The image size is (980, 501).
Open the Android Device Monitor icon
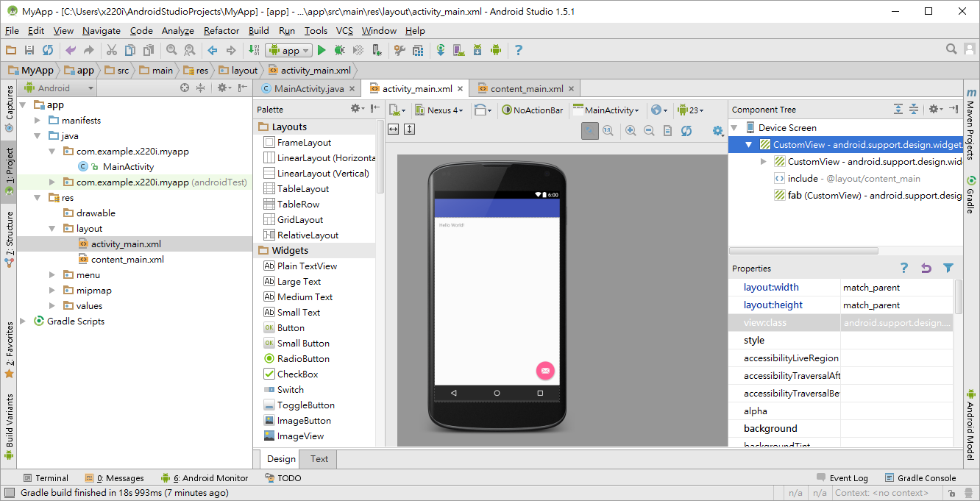(x=496, y=50)
